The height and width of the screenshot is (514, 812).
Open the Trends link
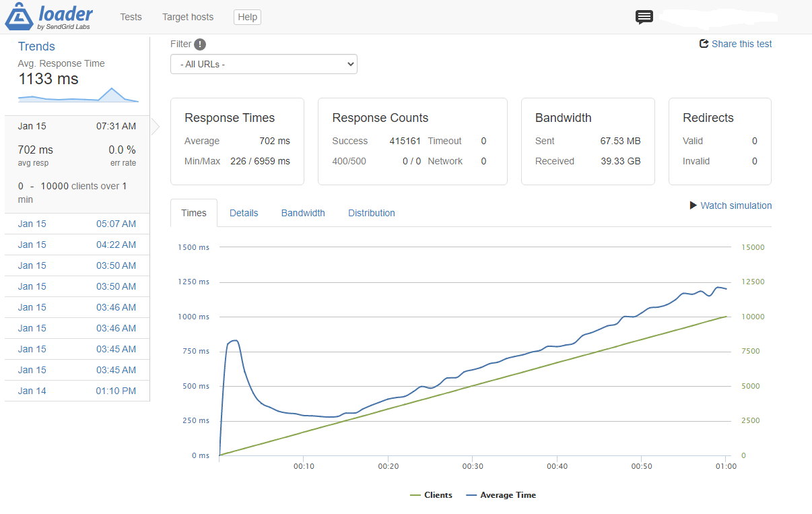pyautogui.click(x=36, y=46)
